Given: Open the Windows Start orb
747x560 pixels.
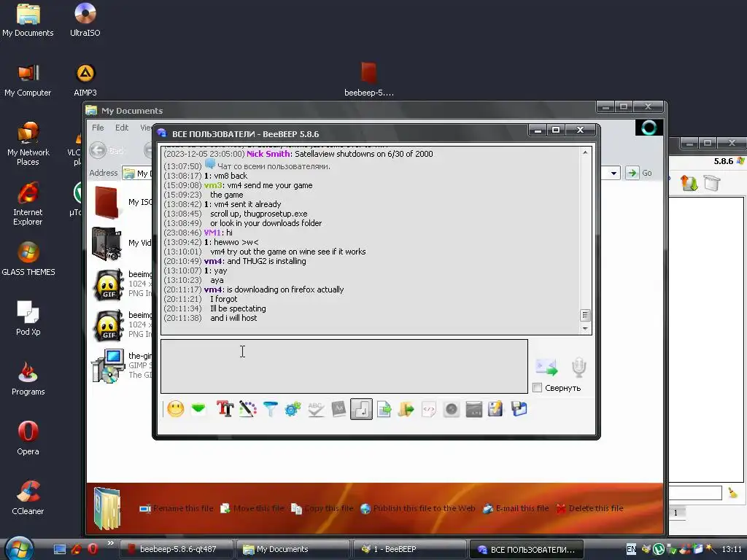Looking at the screenshot, I should pos(19,548).
